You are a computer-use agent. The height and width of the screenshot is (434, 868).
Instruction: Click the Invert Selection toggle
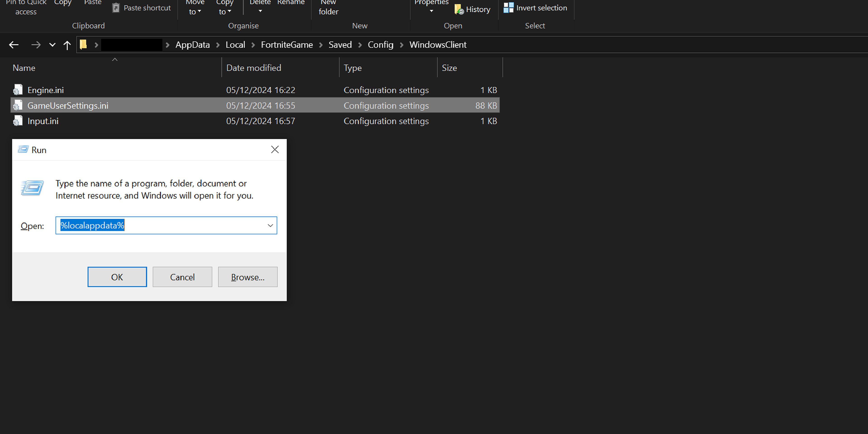pos(535,8)
